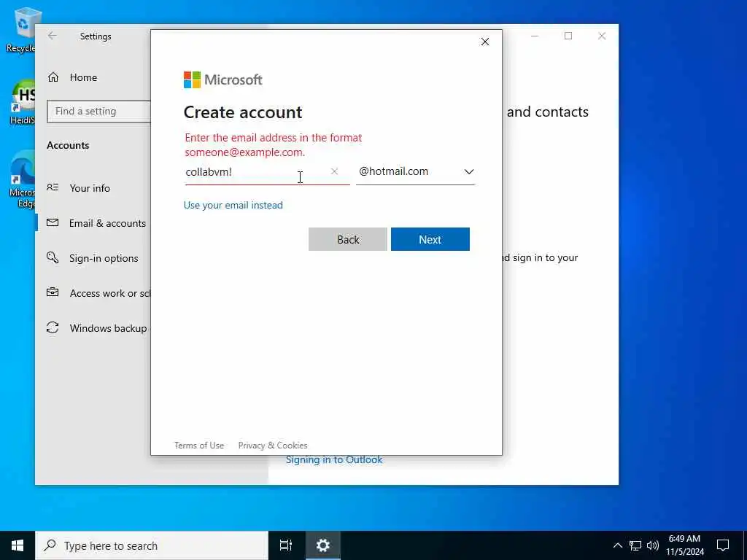Close the Settings window
This screenshot has height=560, width=747.
(602, 36)
